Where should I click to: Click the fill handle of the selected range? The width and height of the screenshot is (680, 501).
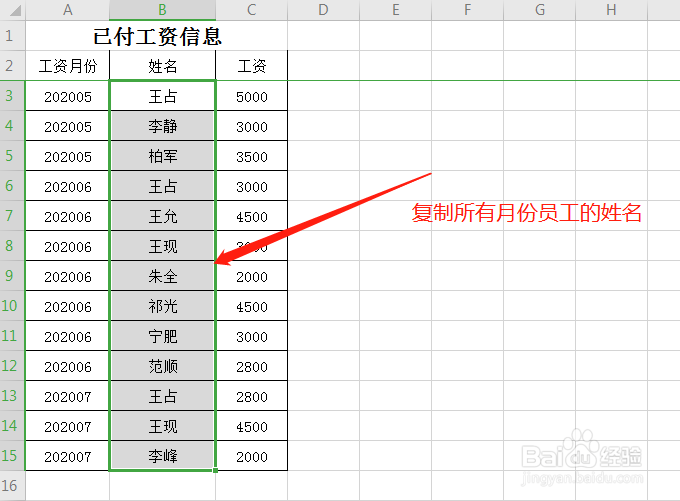pos(215,470)
